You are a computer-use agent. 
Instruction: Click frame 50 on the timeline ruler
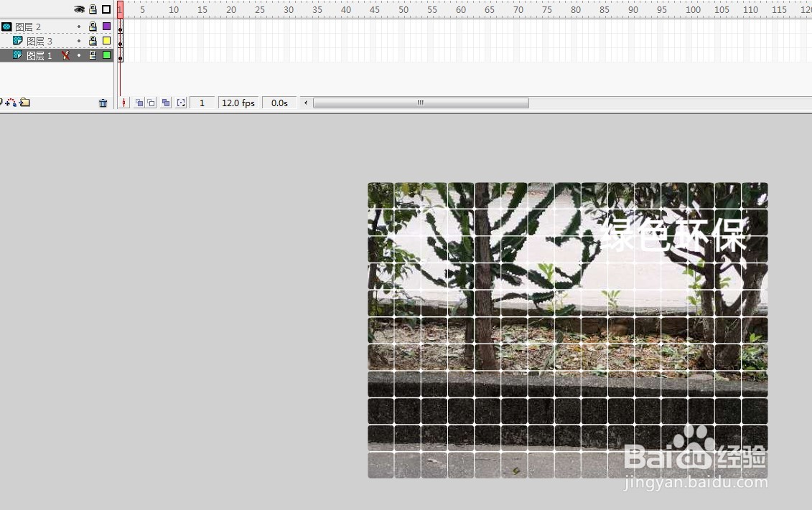pyautogui.click(x=403, y=9)
